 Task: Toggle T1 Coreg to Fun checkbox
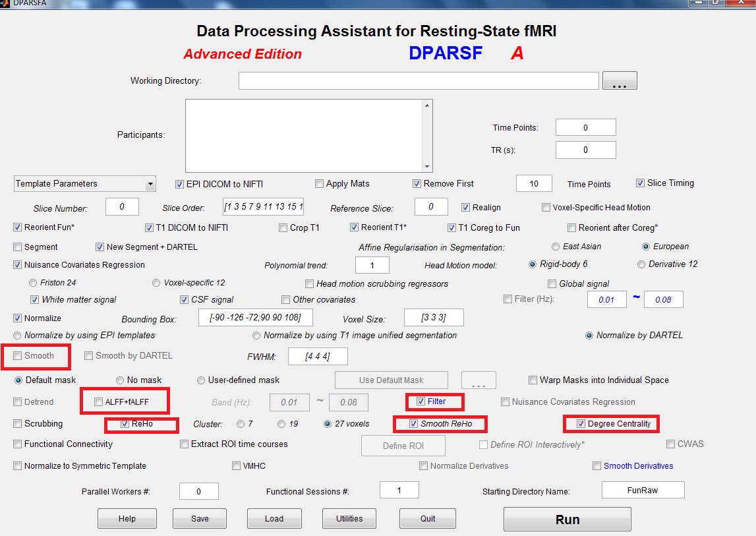click(451, 227)
